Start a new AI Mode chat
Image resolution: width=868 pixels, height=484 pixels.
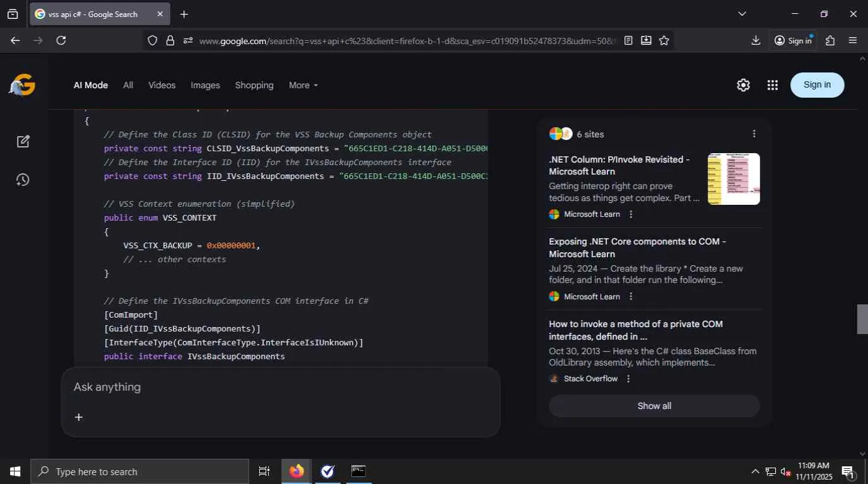coord(23,141)
